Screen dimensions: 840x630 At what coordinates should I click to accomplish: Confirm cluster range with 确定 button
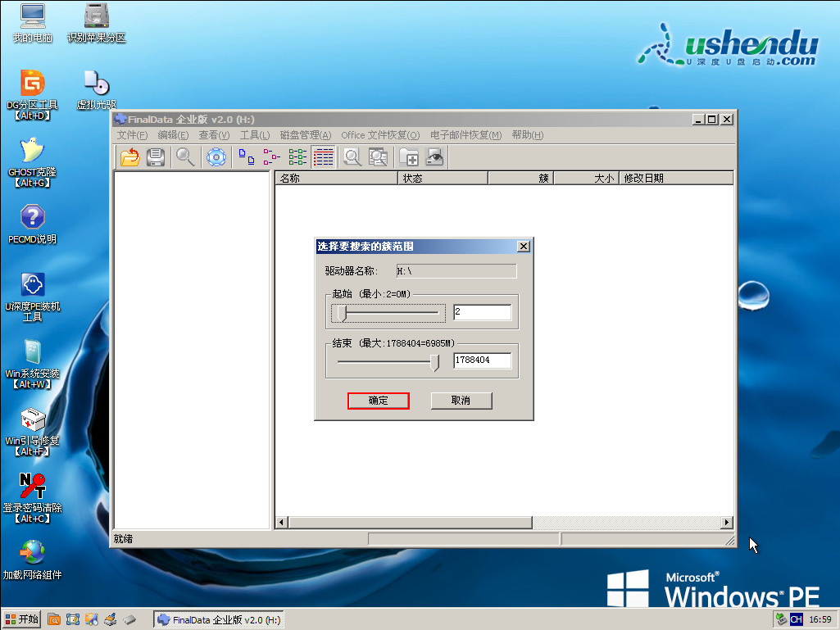coord(379,401)
